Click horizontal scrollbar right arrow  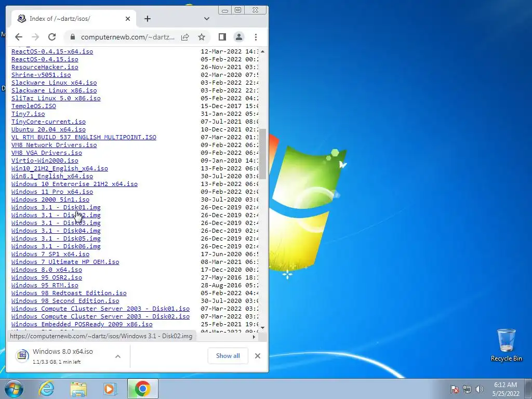[254, 337]
